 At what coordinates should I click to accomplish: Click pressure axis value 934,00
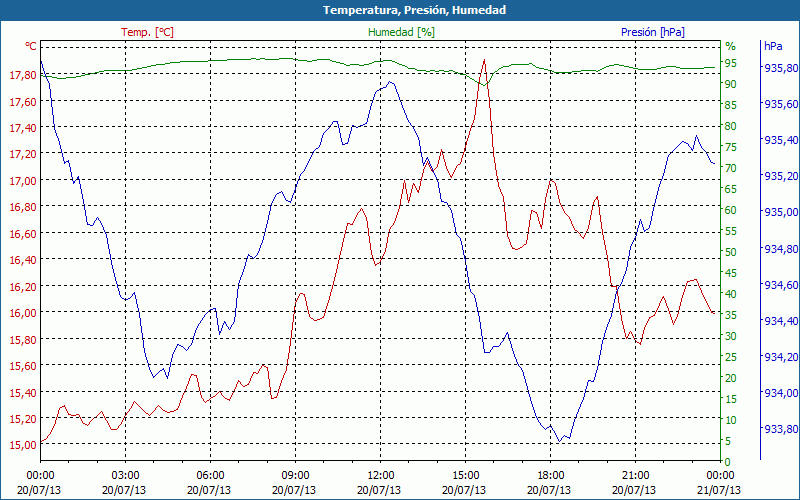click(x=781, y=393)
